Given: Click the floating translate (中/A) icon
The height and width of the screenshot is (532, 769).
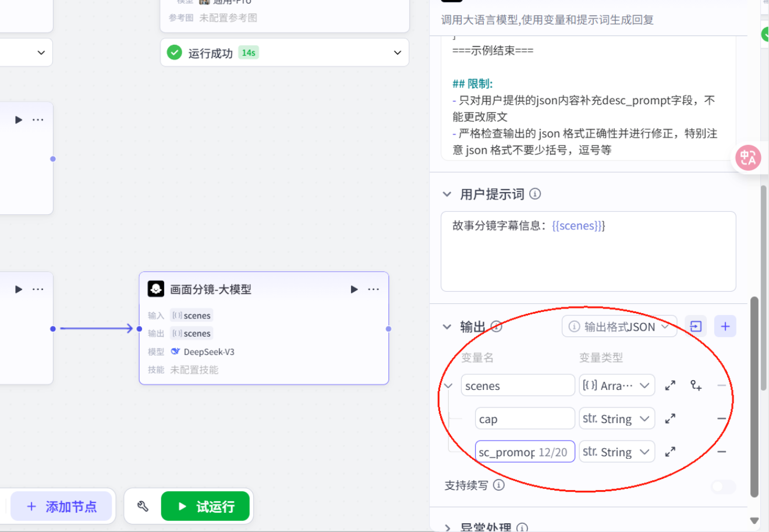Looking at the screenshot, I should click(x=747, y=157).
